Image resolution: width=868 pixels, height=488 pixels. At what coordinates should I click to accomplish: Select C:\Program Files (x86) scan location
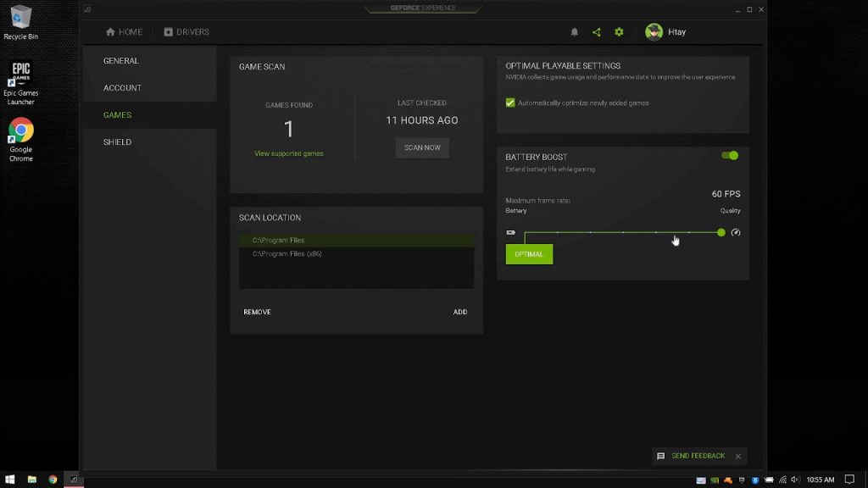357,254
